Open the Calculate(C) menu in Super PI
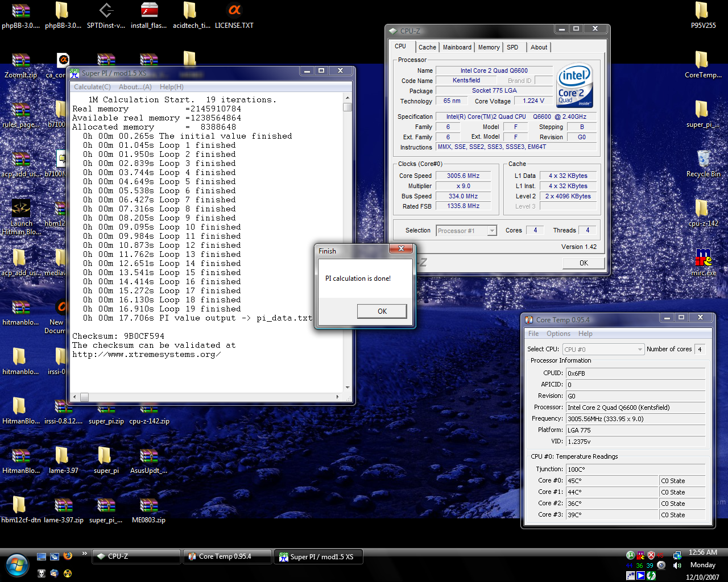The image size is (728, 582). [x=92, y=87]
